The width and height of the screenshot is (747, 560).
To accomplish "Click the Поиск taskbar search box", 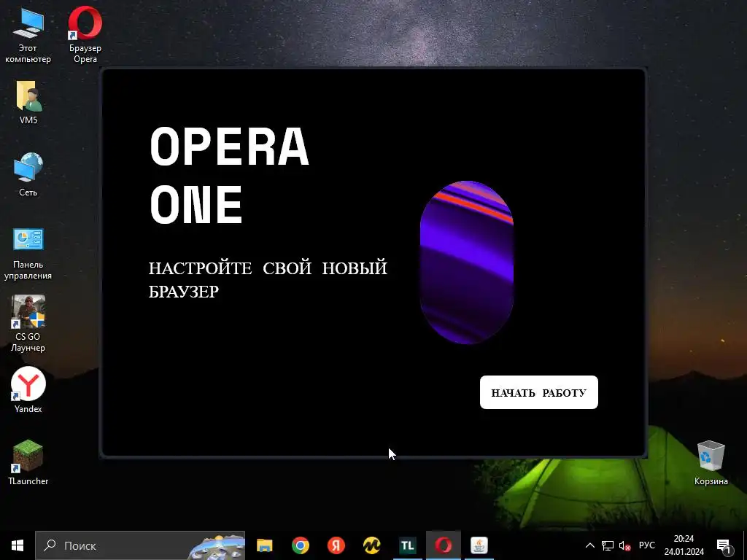I will click(140, 545).
